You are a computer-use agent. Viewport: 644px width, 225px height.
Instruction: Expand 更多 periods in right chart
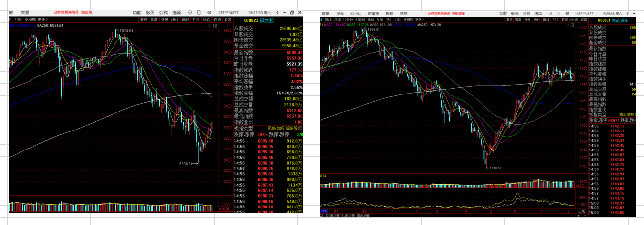pyautogui.click(x=419, y=20)
